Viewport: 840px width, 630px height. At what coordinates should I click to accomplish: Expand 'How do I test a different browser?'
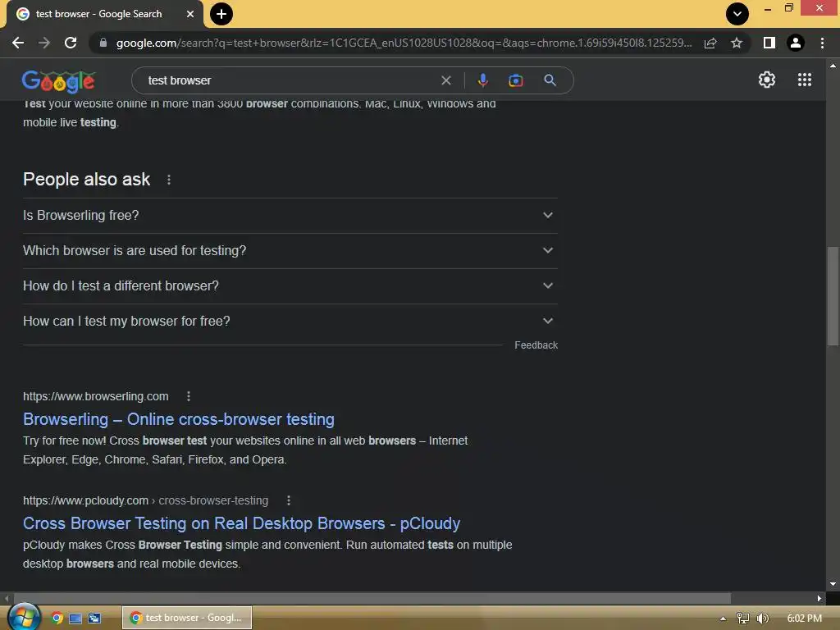(290, 286)
